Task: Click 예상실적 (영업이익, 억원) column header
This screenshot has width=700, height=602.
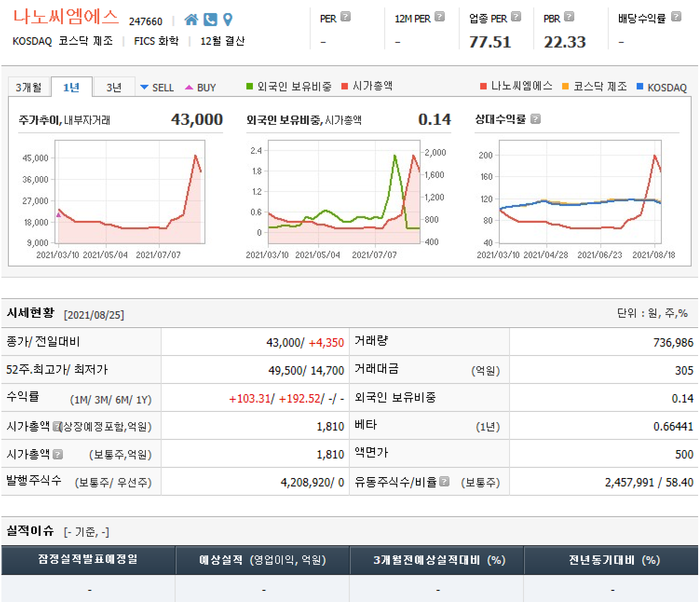Action: coord(263,560)
